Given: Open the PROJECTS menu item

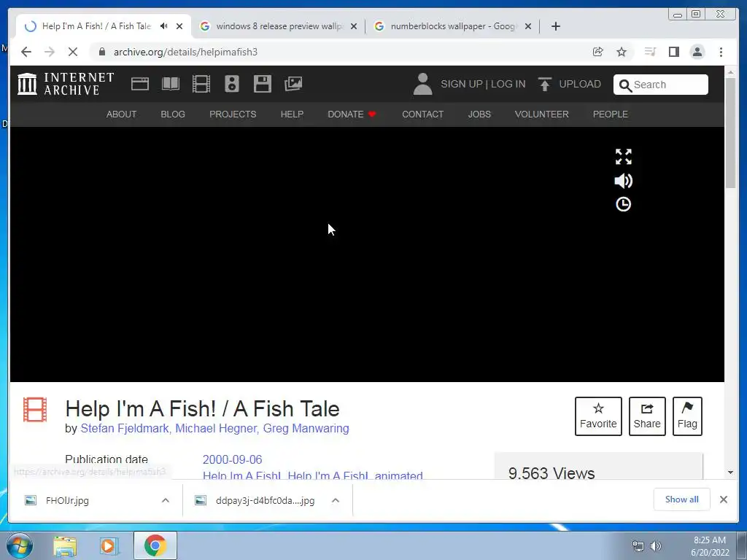Looking at the screenshot, I should pos(233,114).
